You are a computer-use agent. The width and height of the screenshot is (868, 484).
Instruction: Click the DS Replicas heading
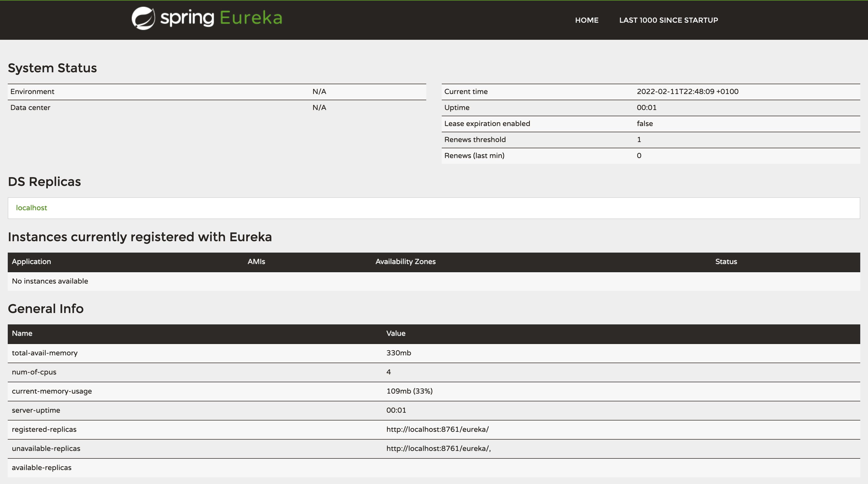pyautogui.click(x=44, y=182)
